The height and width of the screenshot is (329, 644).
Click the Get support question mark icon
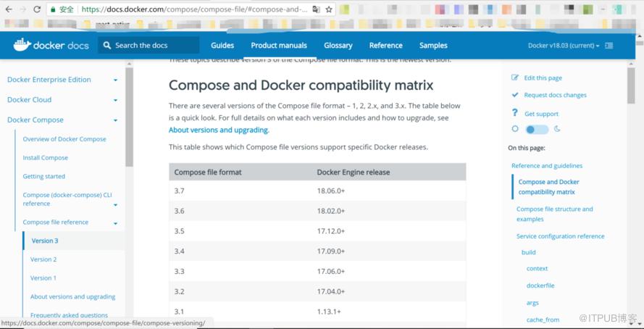tap(514, 113)
